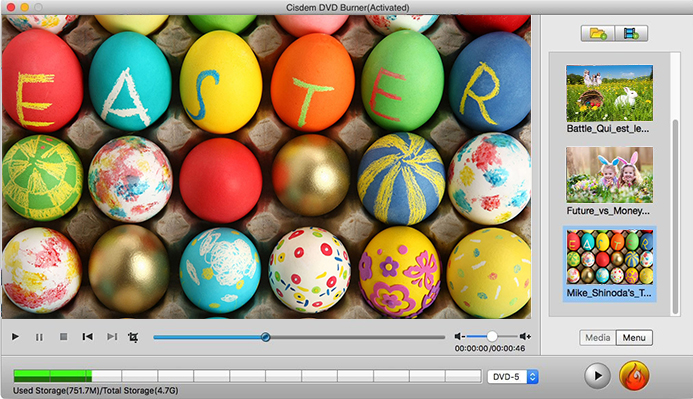This screenshot has width=693, height=399.
Task: Click the Play button in playback controls
Action: pos(15,337)
